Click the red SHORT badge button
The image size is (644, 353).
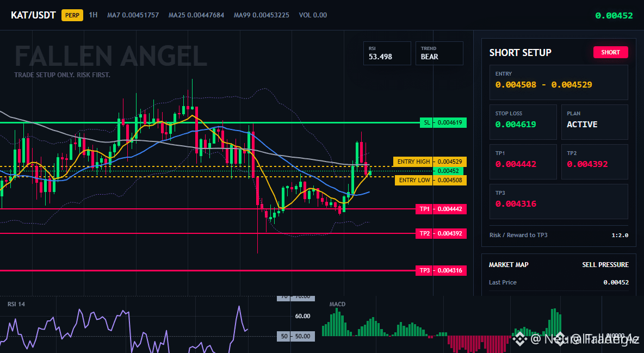(x=610, y=52)
